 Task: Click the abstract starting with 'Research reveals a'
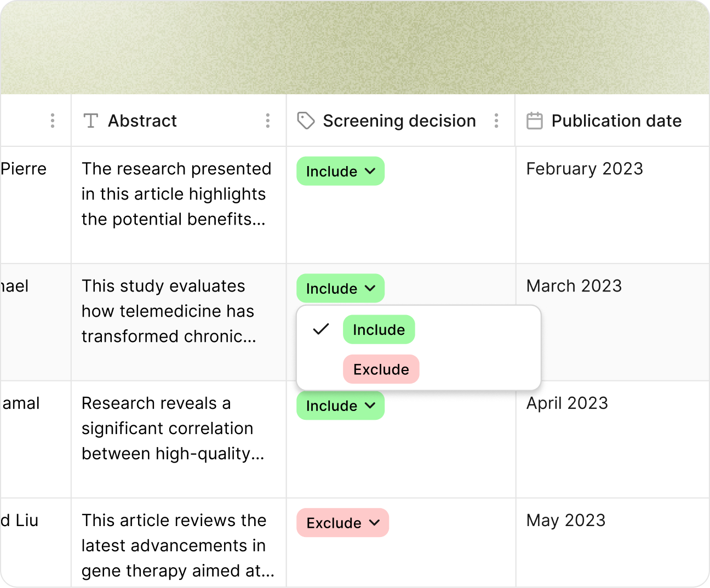pyautogui.click(x=173, y=429)
